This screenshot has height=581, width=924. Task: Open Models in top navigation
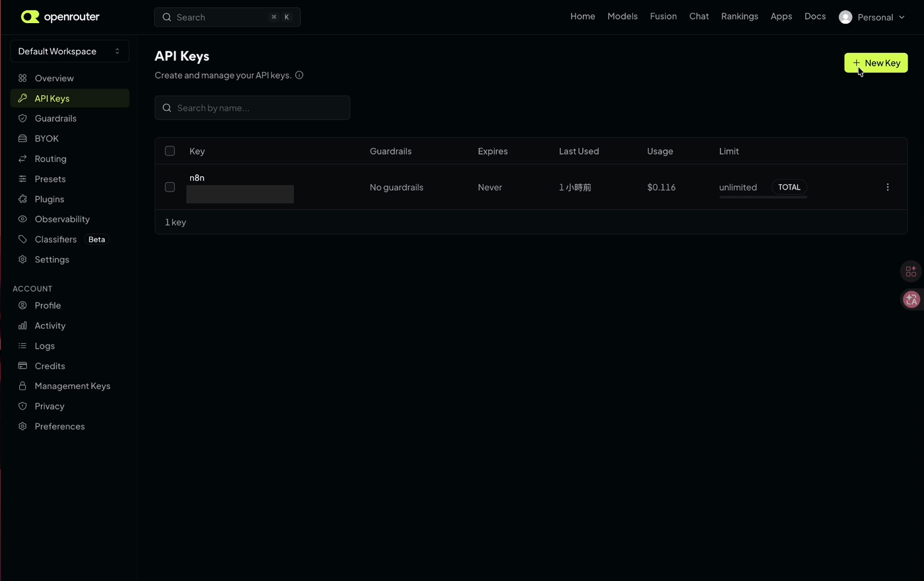pyautogui.click(x=622, y=17)
